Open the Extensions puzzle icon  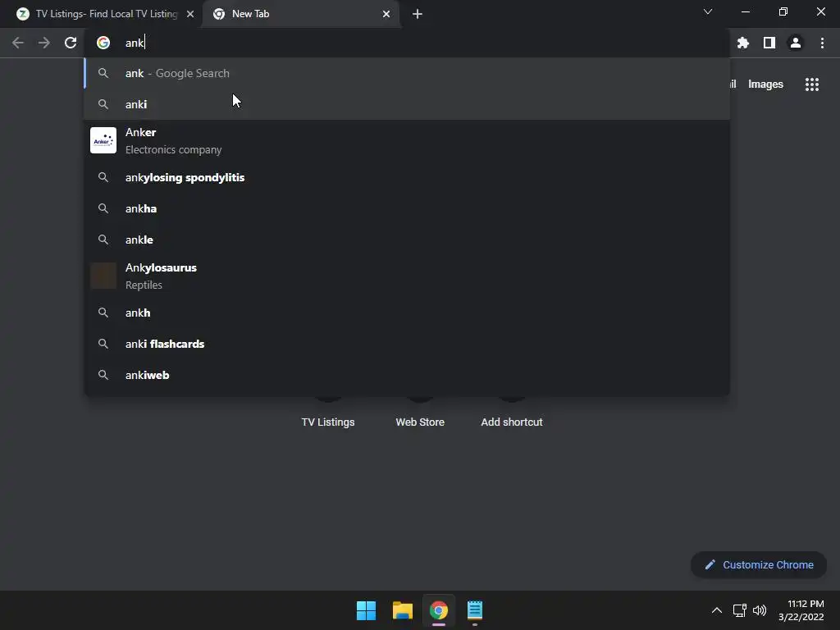743,43
